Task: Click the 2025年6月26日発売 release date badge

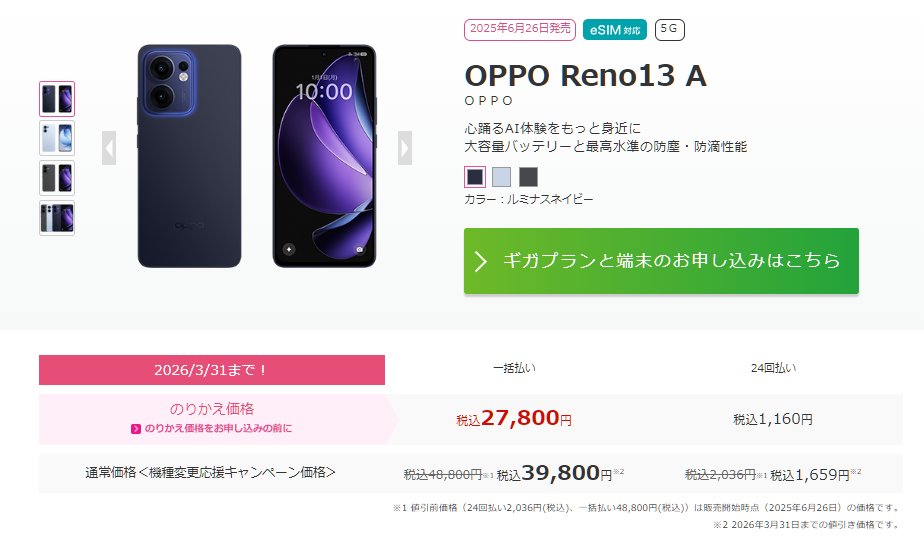Action: [x=519, y=30]
